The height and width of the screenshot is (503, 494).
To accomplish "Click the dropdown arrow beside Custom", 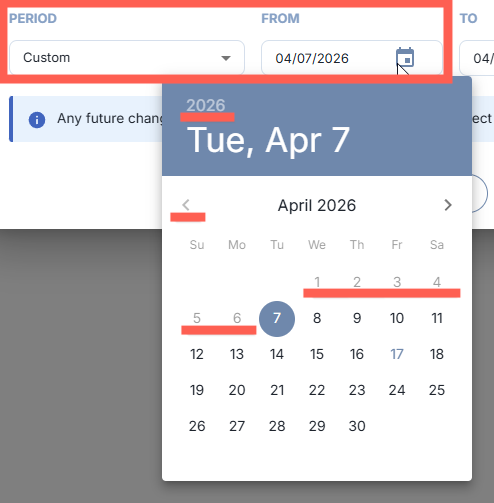I will [x=226, y=58].
